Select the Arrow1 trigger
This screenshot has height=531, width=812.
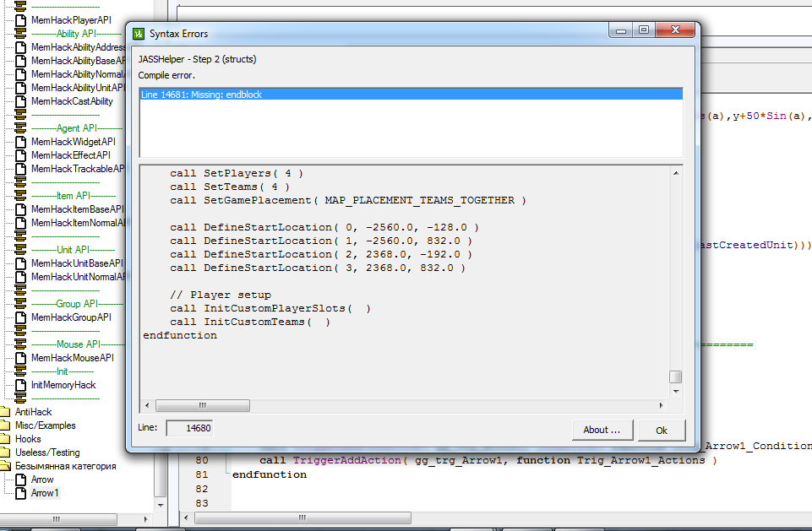(45, 493)
